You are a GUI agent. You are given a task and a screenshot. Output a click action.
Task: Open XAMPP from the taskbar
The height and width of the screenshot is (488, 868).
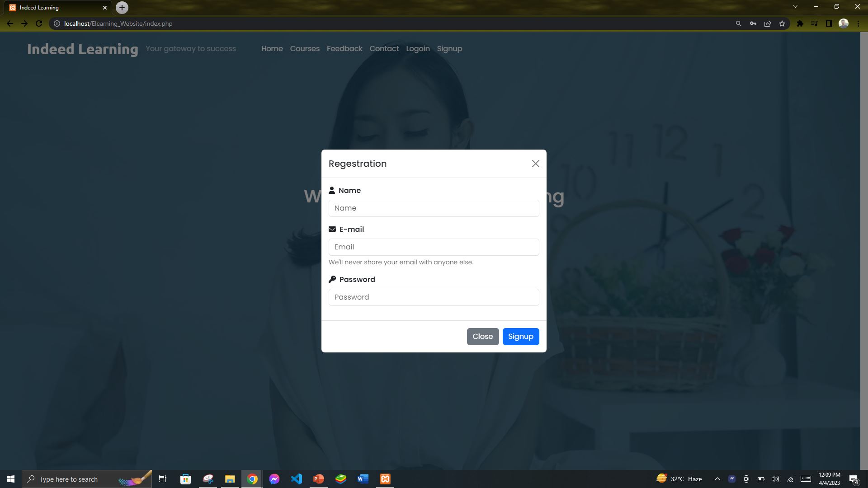(x=385, y=479)
